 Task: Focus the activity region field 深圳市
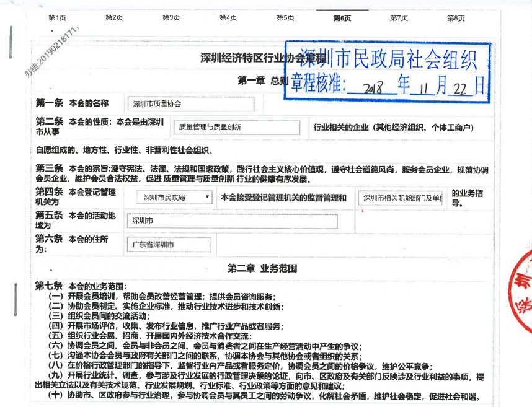(233, 221)
